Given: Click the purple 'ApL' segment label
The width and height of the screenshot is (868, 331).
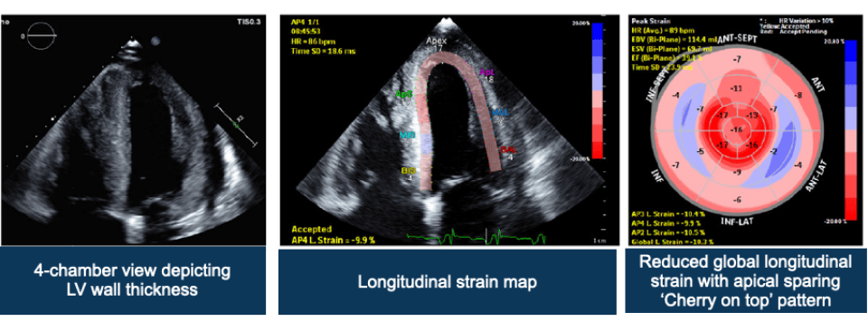Looking at the screenshot, I should coord(486,72).
